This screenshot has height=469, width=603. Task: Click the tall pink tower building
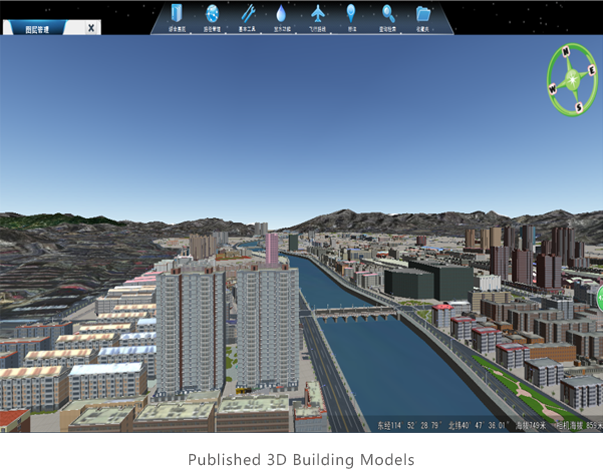click(x=272, y=248)
